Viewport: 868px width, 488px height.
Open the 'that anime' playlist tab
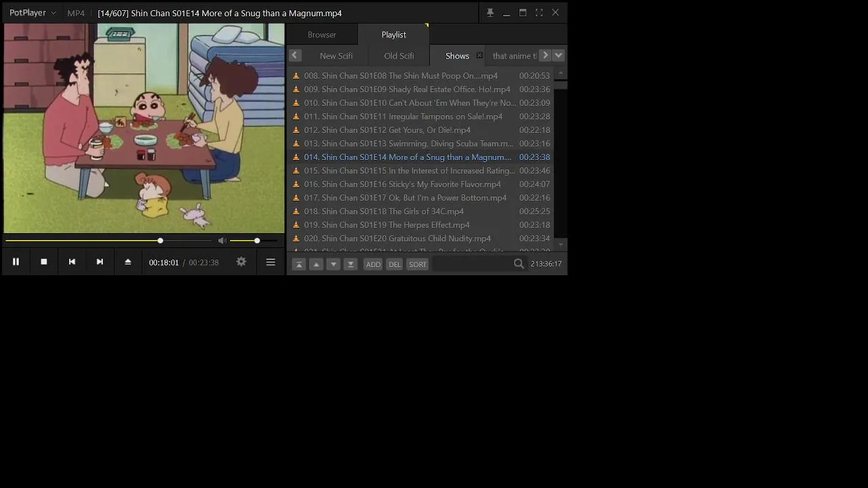[514, 56]
